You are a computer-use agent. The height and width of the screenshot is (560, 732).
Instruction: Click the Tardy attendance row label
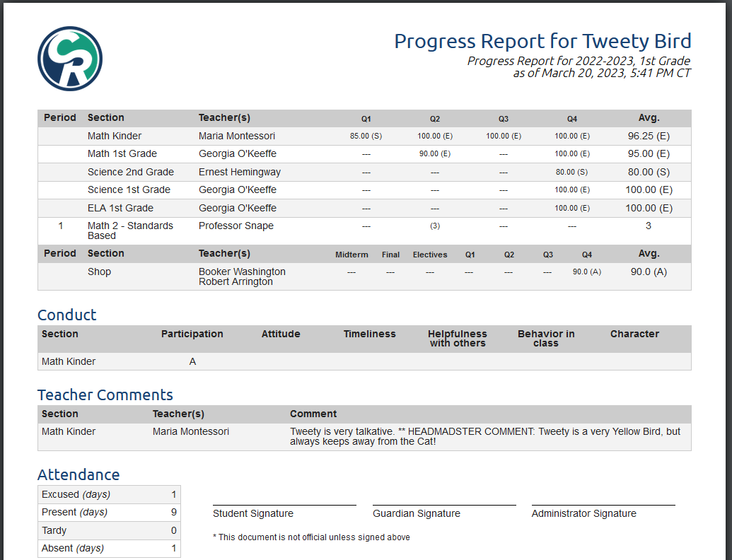click(x=54, y=530)
